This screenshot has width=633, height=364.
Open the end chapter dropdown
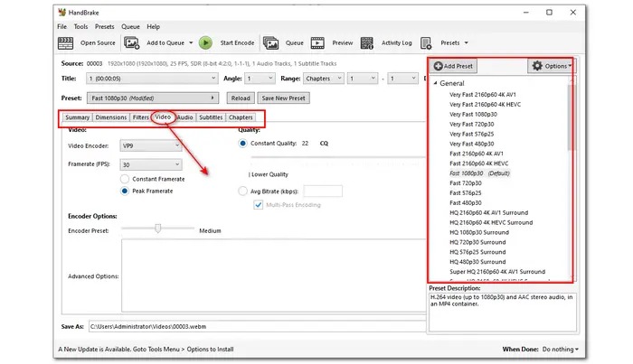tap(402, 79)
